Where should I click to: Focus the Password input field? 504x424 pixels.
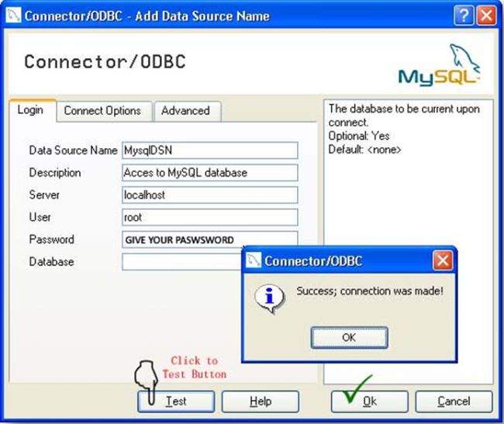tap(210, 240)
